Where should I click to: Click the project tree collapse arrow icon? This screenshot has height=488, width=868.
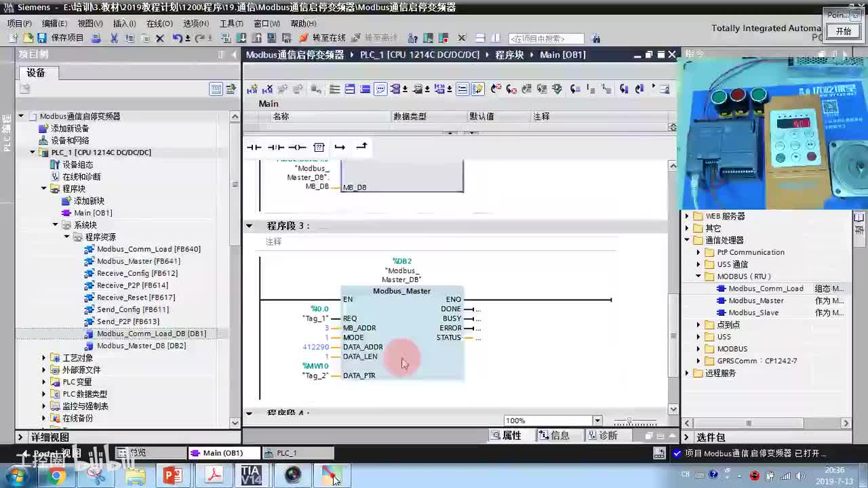[233, 54]
